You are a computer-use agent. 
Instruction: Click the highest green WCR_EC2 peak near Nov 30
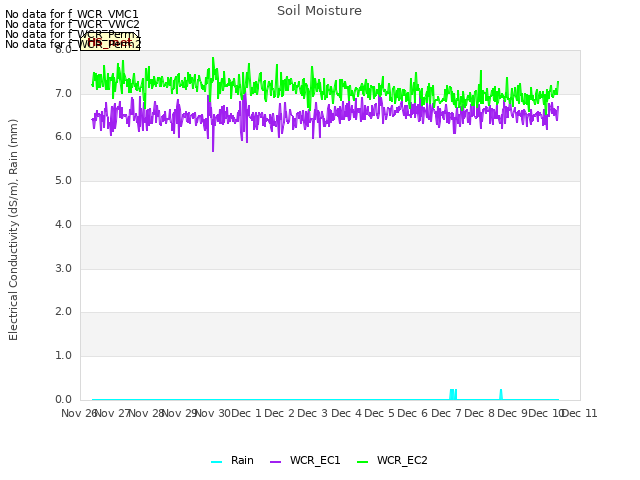(x=213, y=60)
